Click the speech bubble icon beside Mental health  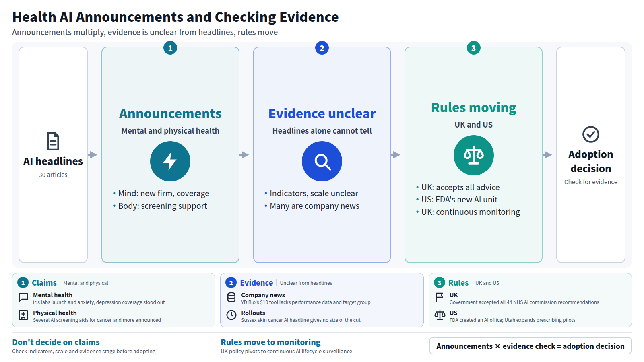tap(23, 298)
